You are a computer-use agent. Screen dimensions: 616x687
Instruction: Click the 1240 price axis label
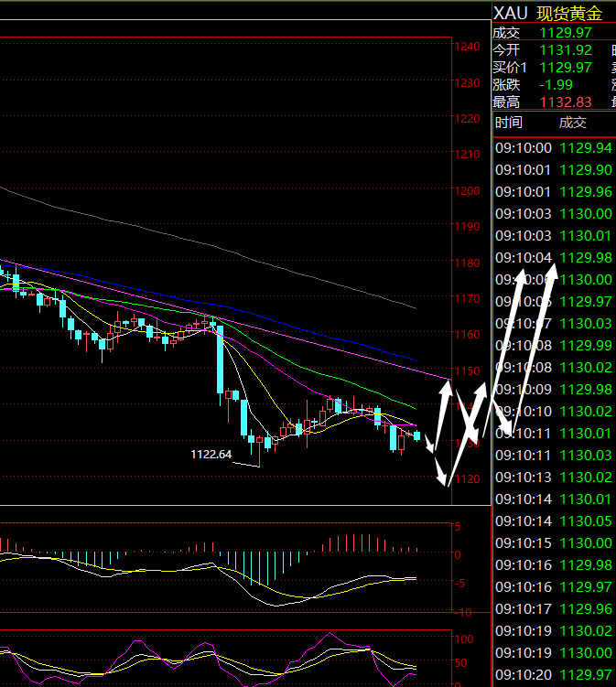click(468, 47)
